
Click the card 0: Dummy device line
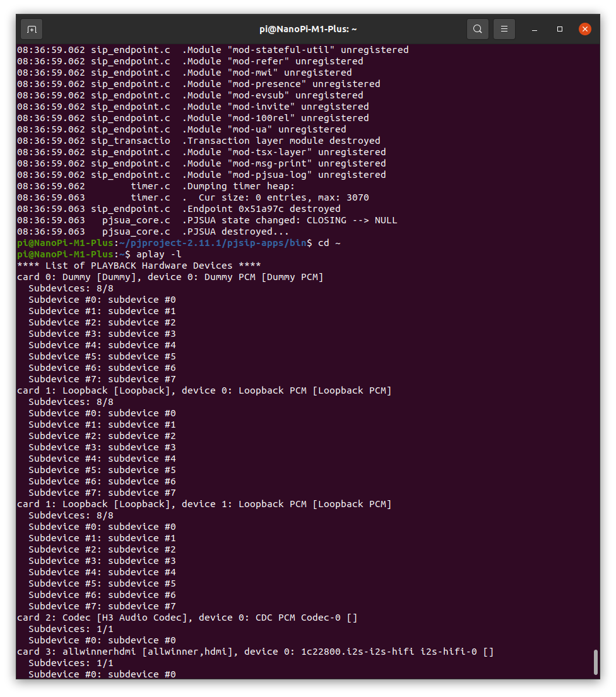coord(169,276)
